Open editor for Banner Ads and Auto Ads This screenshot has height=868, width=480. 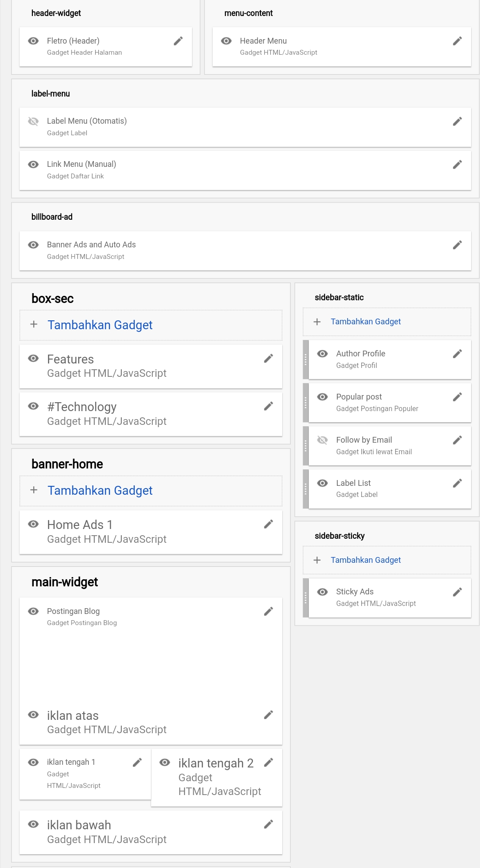click(457, 245)
